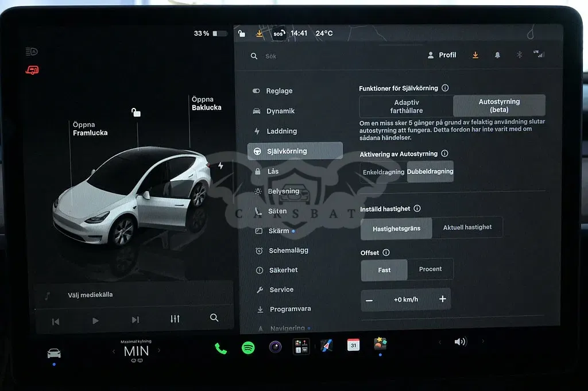Show info for Inställd hastighet
Screen dimensions: 588x391
pyautogui.click(x=417, y=208)
